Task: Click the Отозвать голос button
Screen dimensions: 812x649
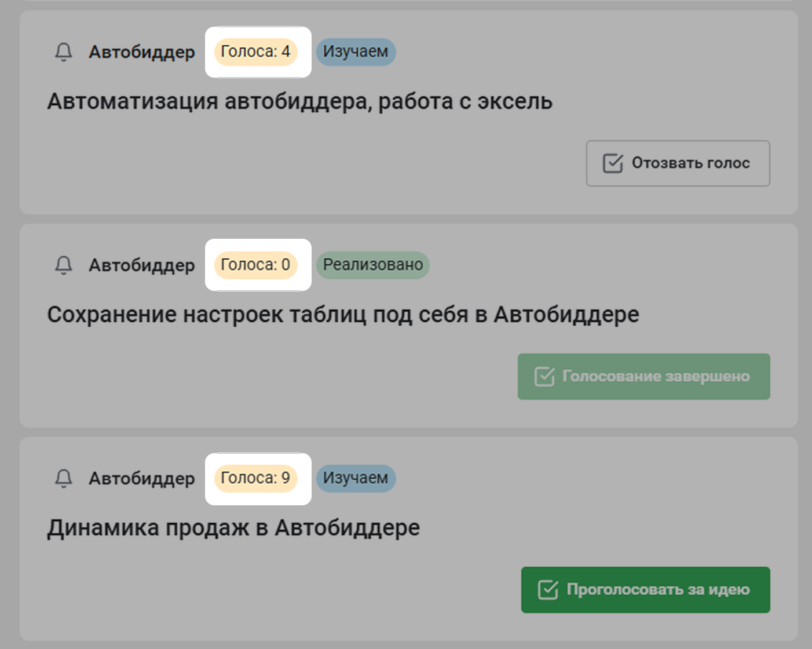Action: tap(678, 163)
